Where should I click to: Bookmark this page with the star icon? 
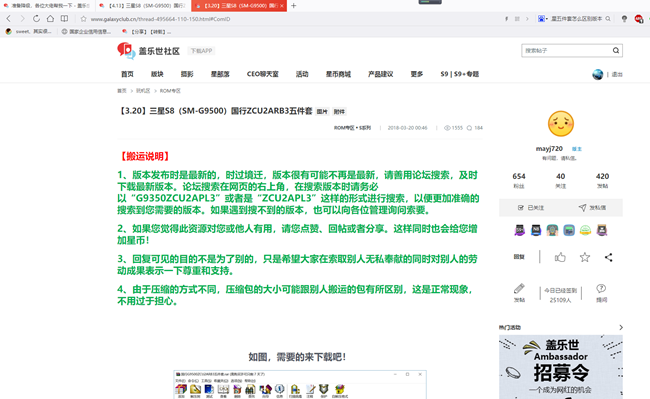click(x=83, y=19)
